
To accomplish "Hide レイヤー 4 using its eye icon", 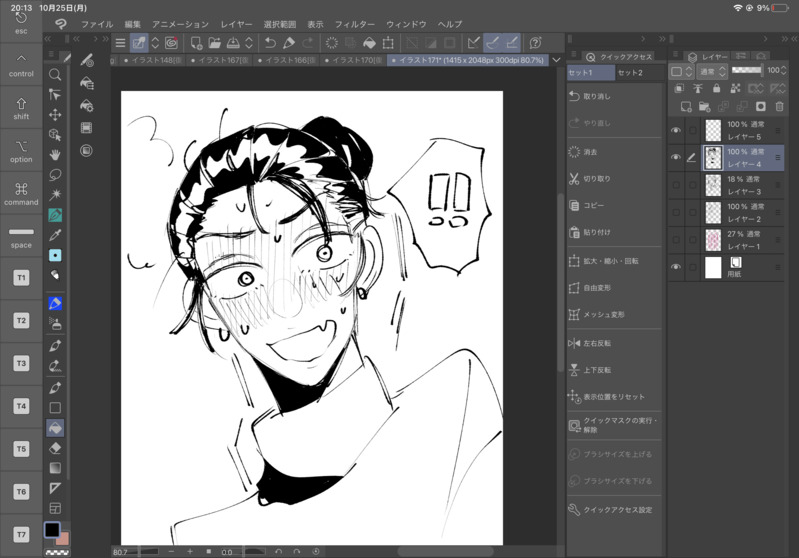I will tap(676, 157).
